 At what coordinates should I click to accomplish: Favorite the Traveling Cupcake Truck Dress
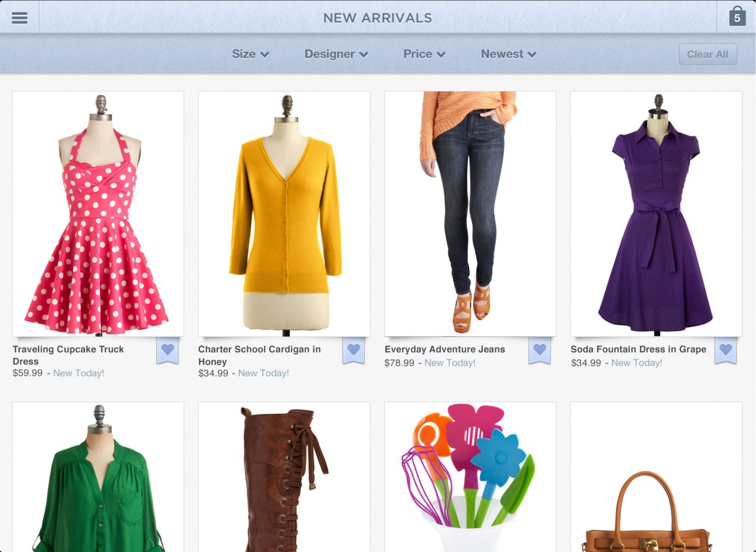(168, 350)
